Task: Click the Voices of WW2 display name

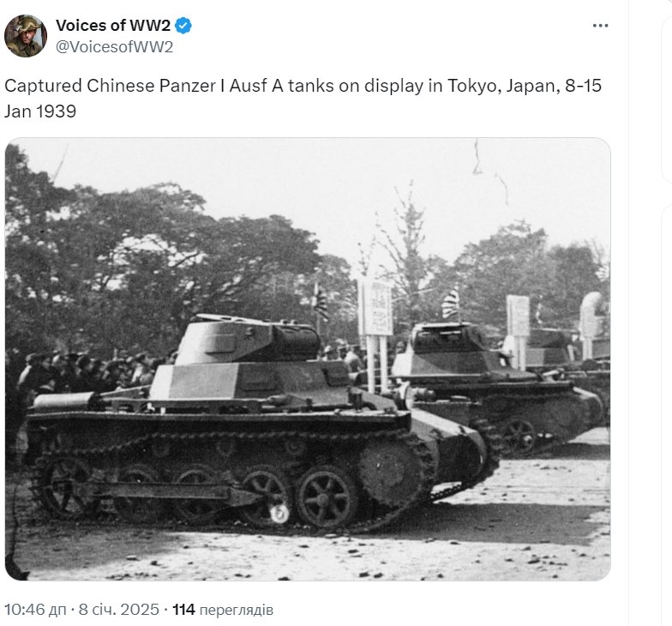Action: click(113, 26)
